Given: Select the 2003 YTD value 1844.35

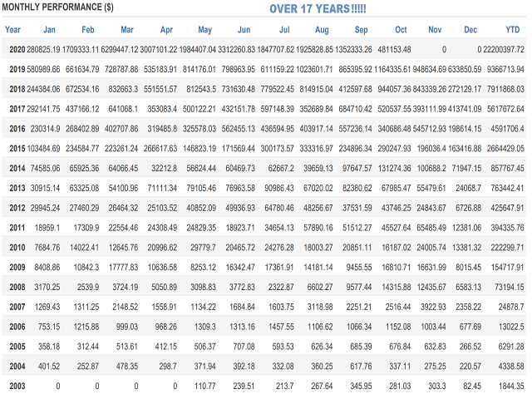Looking at the screenshot, I should coord(511,386).
